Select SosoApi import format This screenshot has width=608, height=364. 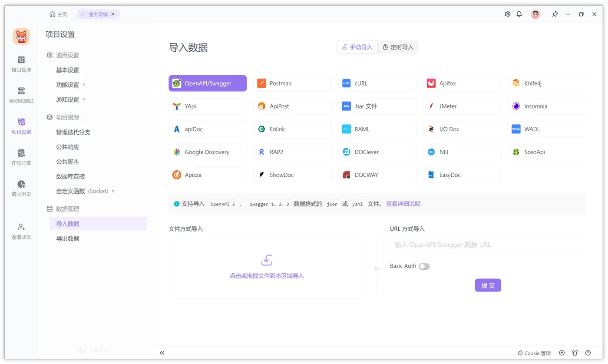547,152
